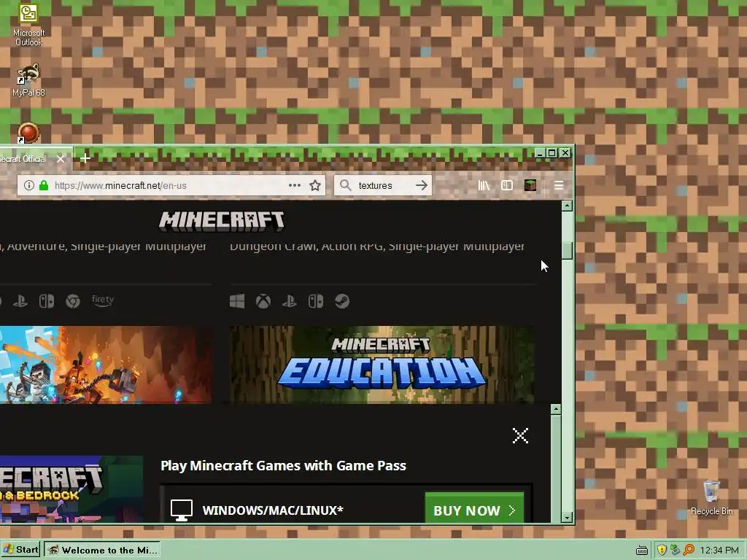Image resolution: width=747 pixels, height=560 pixels.
Task: Click the BUY NOW button
Action: 474,507
